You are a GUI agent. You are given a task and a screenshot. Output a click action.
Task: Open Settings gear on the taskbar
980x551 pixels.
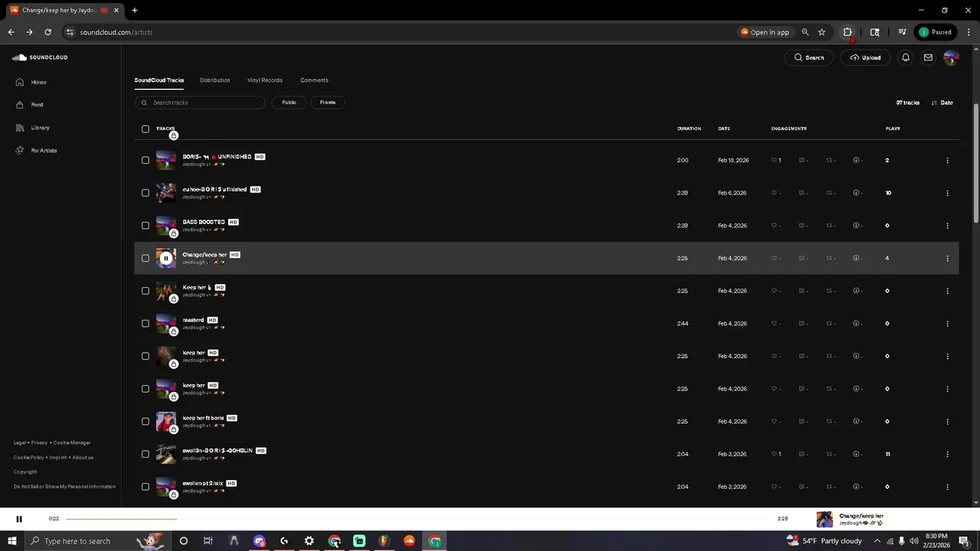point(309,541)
